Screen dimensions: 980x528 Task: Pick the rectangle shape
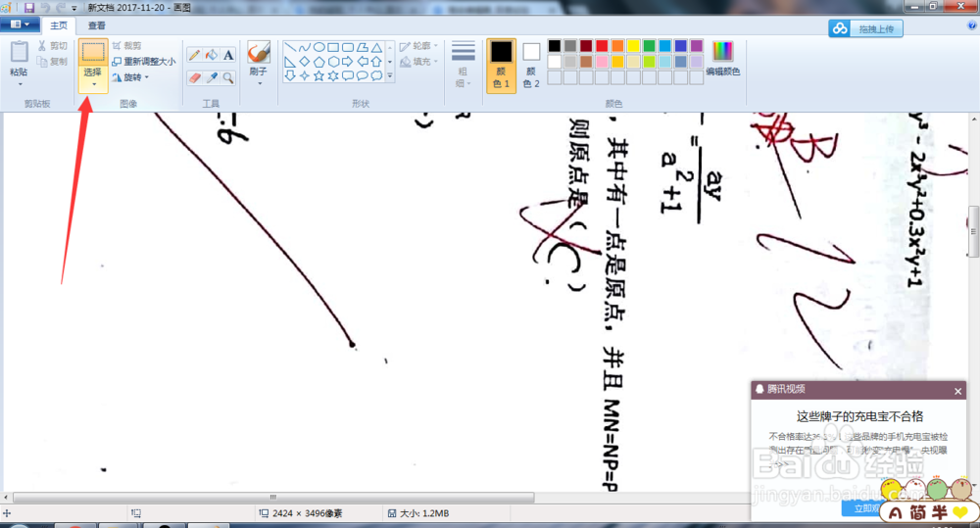333,47
